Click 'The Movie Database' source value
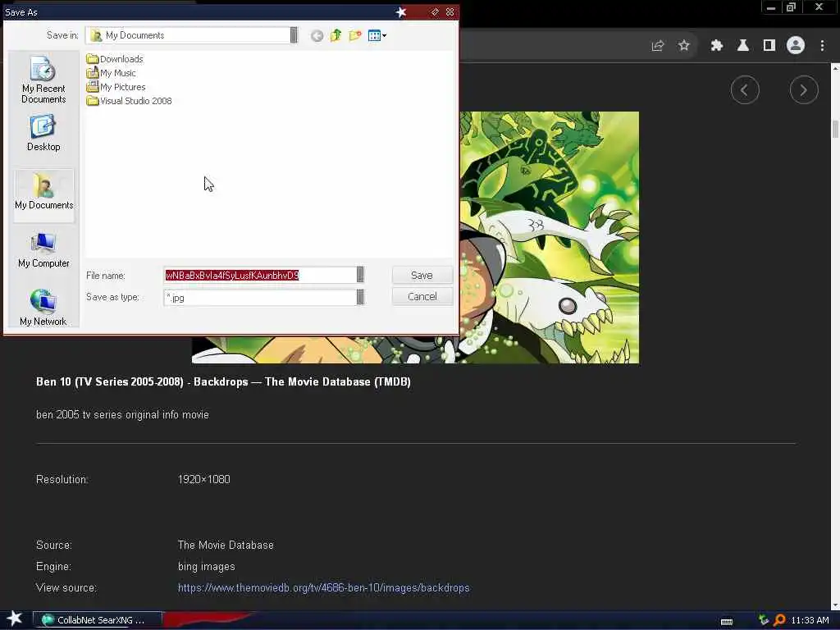 click(226, 545)
